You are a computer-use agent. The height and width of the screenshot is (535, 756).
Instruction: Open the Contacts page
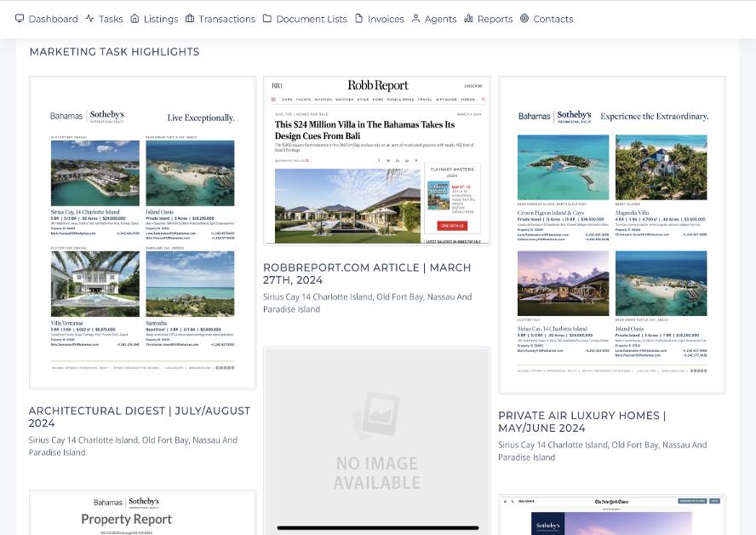(547, 19)
